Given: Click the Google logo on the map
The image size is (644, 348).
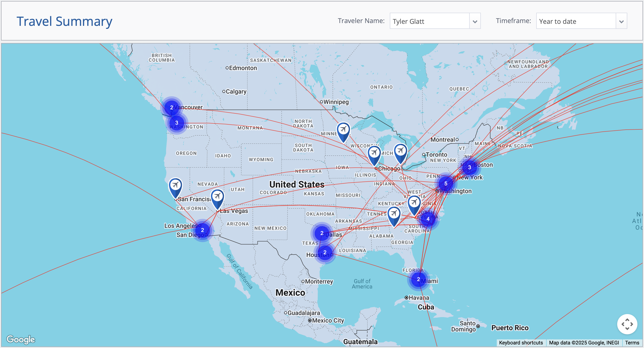Looking at the screenshot, I should click(x=21, y=340).
